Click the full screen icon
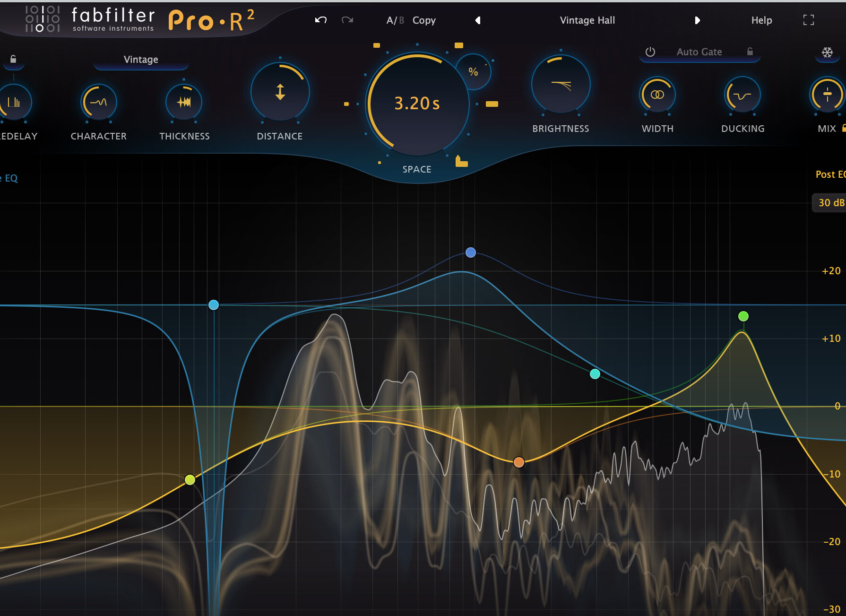This screenshot has width=846, height=616. (809, 20)
